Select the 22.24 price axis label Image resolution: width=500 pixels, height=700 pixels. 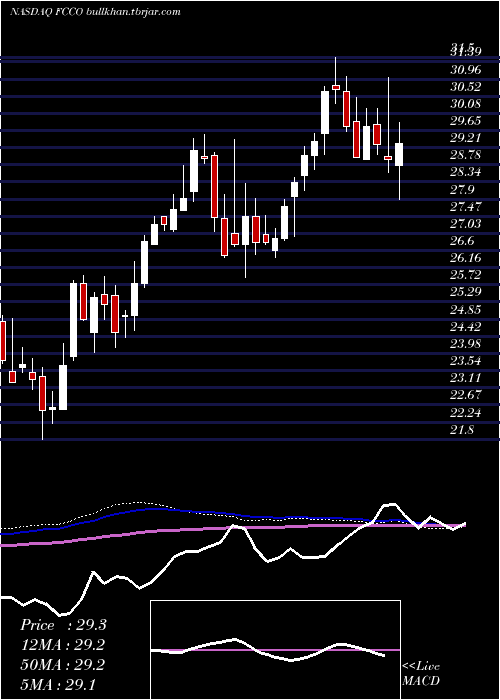pyautogui.click(x=466, y=413)
